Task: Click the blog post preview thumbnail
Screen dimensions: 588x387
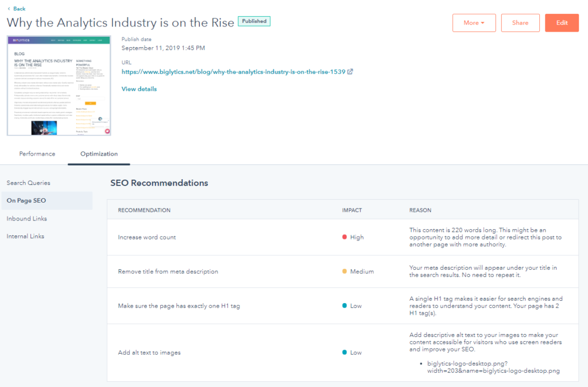Action: 59,86
